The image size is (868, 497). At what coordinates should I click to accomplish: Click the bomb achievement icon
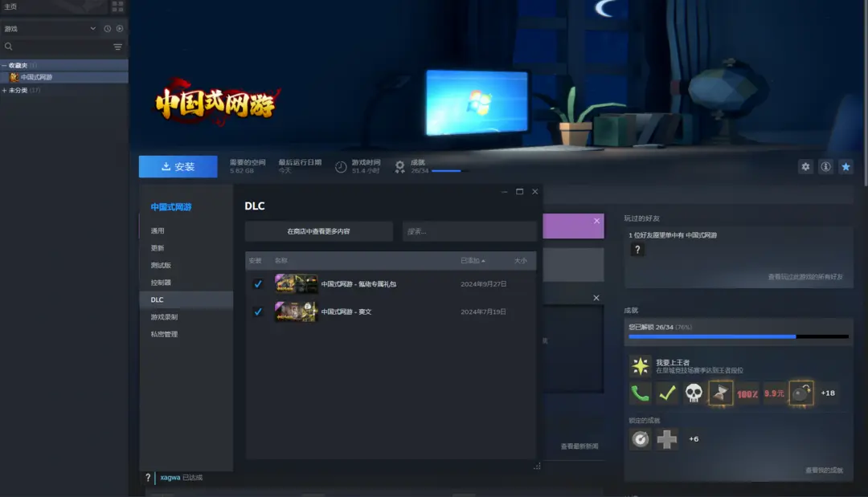(x=801, y=393)
